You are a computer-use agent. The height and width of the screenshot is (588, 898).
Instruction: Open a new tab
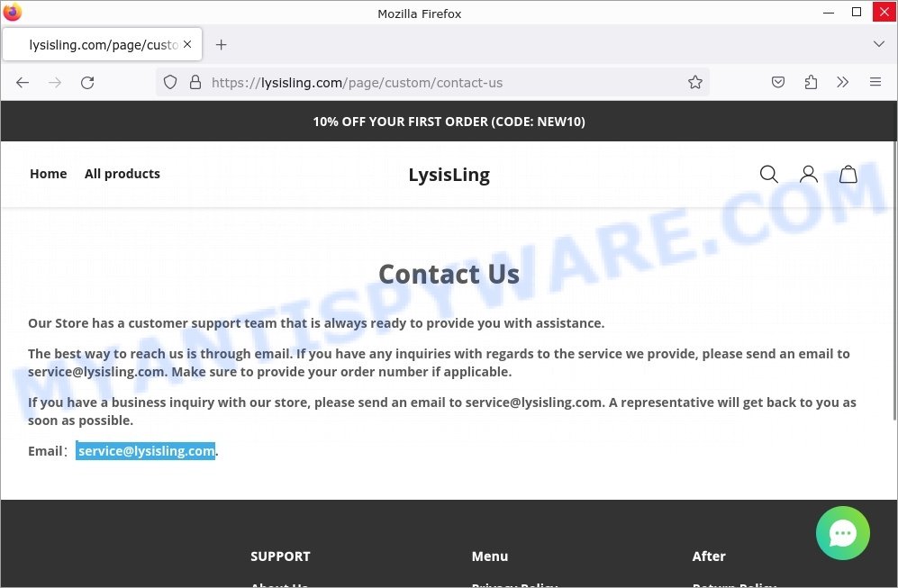click(221, 45)
